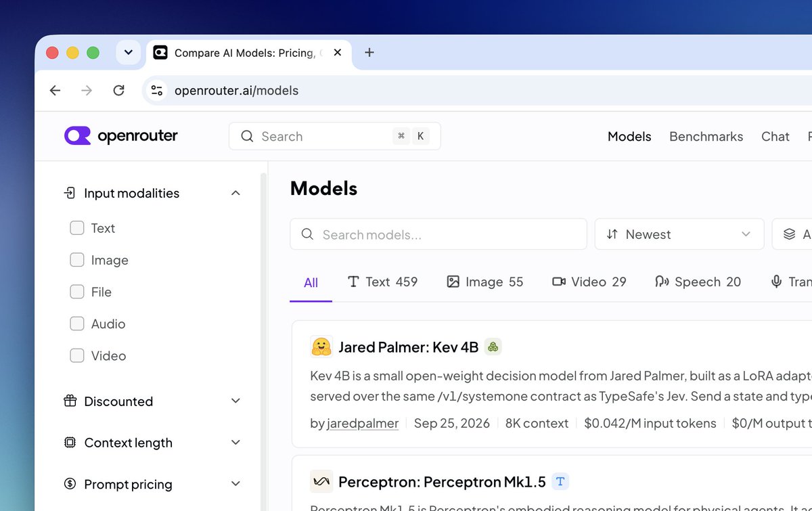
Task: Click the address bar URL openrouter.ai/models
Action: [236, 90]
